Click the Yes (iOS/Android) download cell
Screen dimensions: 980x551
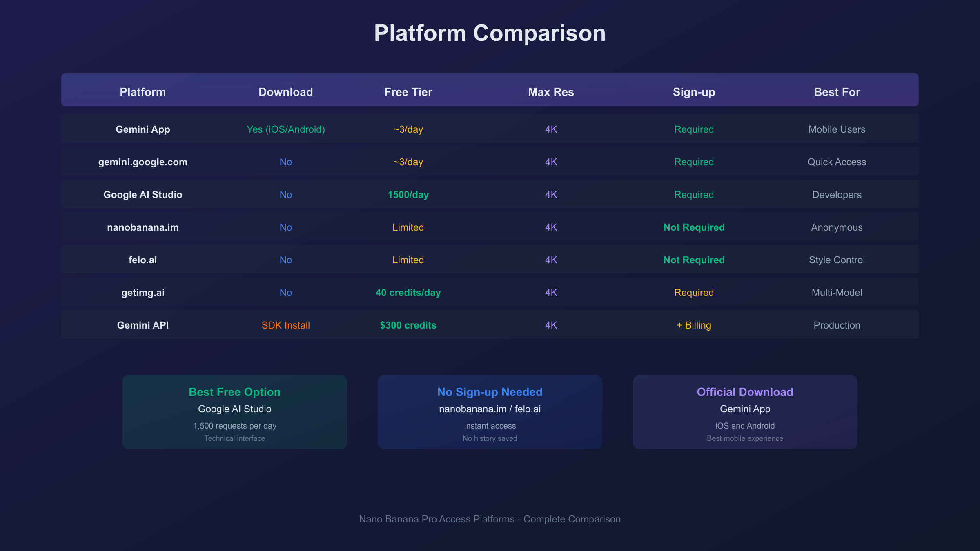285,129
